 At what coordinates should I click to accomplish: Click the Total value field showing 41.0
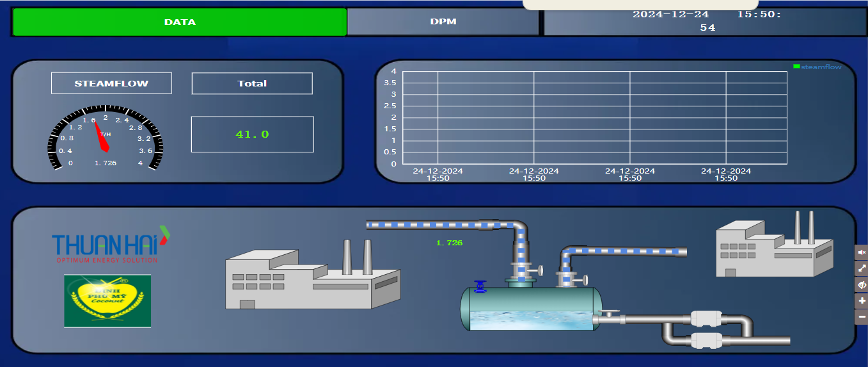pyautogui.click(x=252, y=135)
